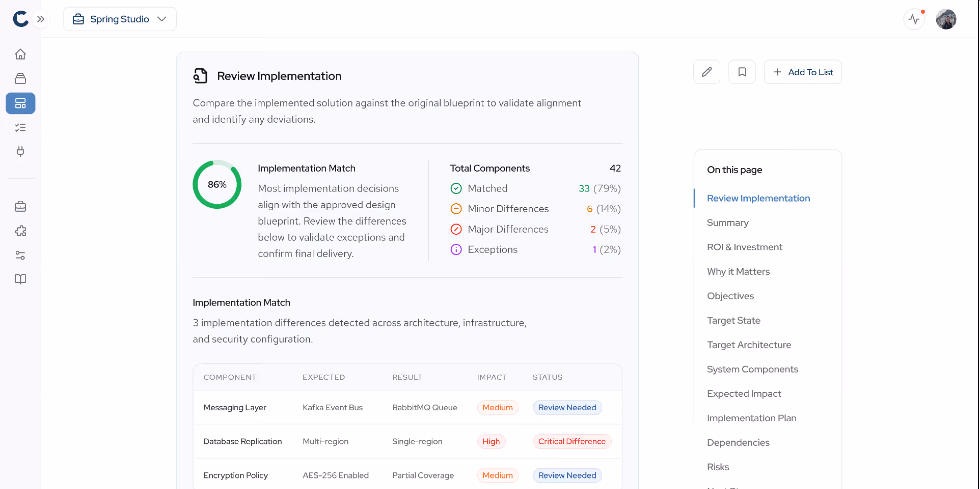The height and width of the screenshot is (489, 980).
Task: Click the app logo in top-left corner
Action: (20, 19)
